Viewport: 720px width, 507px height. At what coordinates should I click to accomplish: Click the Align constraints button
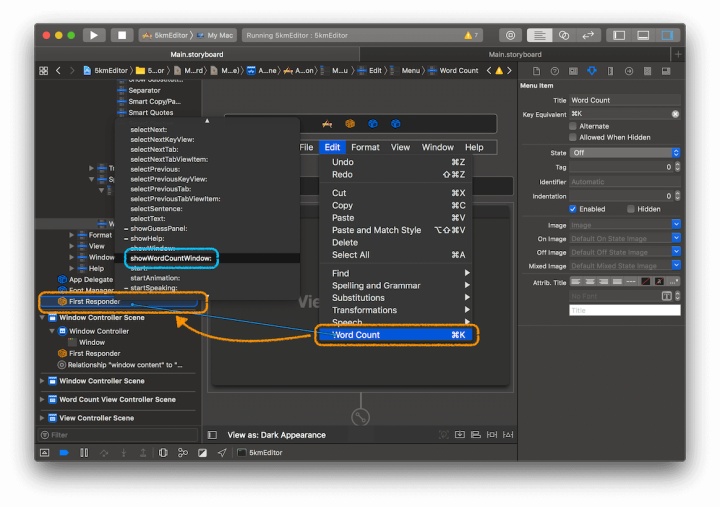(476, 434)
